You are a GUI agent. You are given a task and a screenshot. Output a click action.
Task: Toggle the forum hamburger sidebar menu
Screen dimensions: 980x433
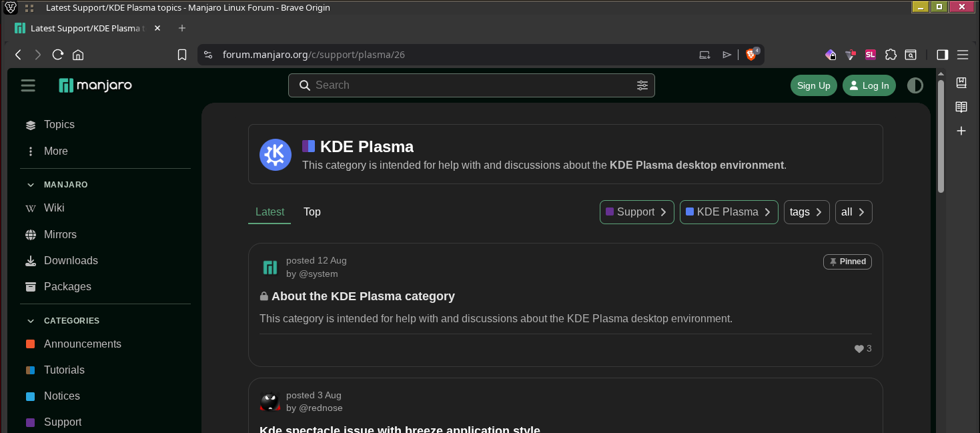pyautogui.click(x=28, y=85)
